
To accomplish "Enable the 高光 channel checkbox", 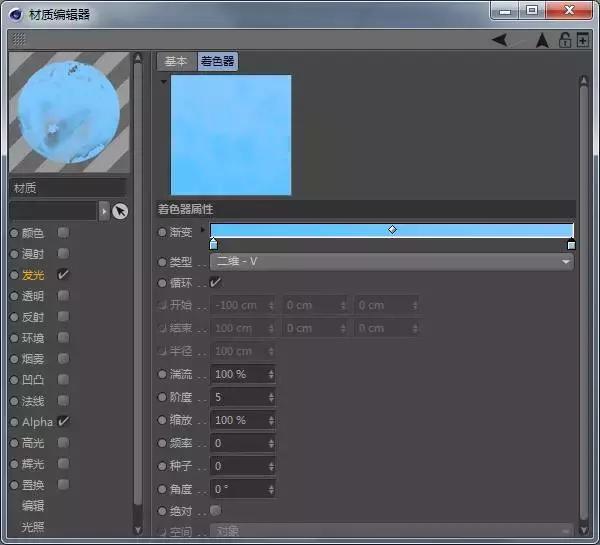I will 63,443.
